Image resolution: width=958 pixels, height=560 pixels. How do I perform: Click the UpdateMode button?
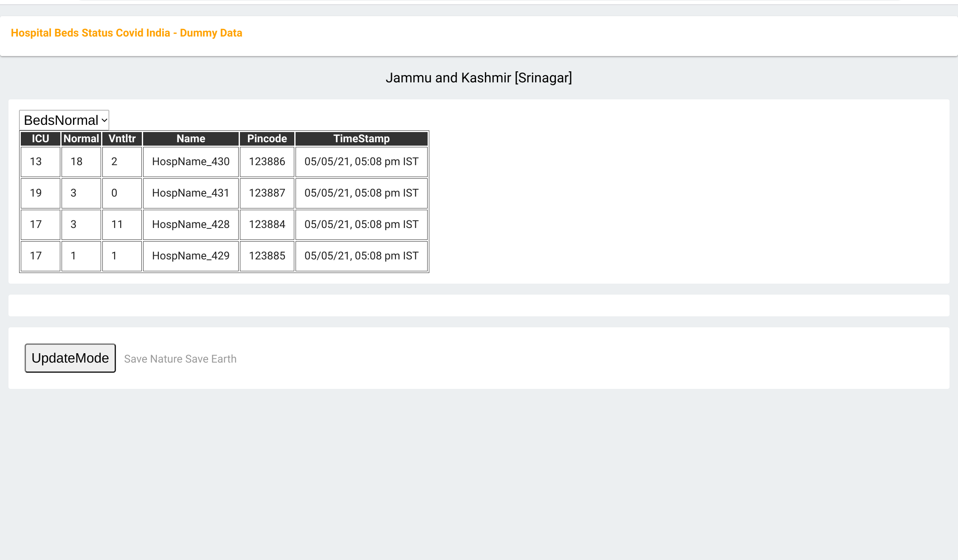[70, 358]
